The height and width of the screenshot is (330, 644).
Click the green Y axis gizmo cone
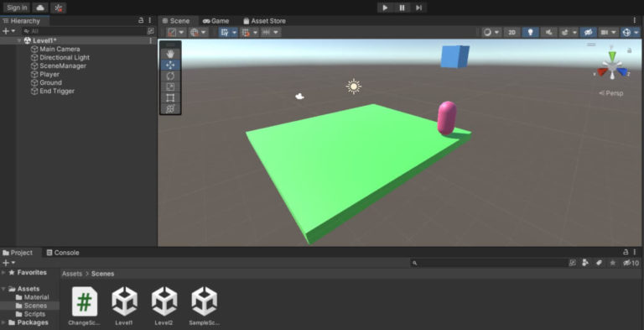tap(612, 55)
